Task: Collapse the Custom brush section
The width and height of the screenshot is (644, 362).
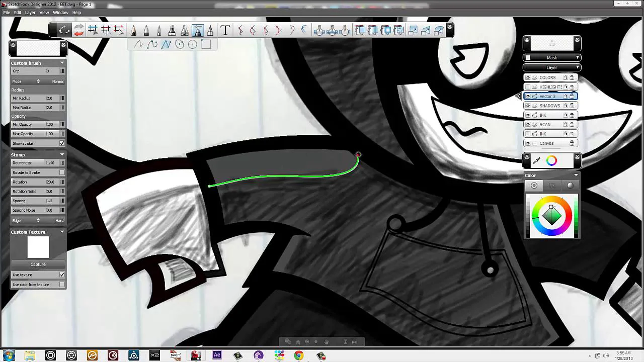Action: click(x=62, y=63)
